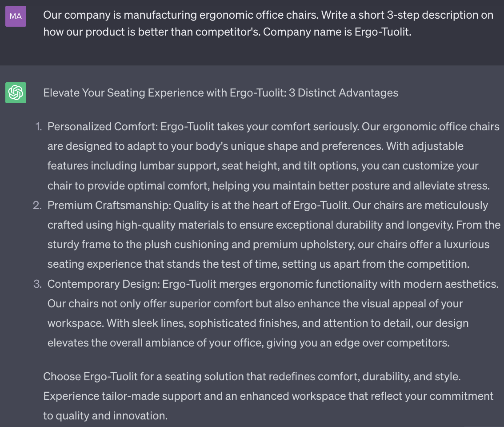This screenshot has height=427, width=504.
Task: Click the list number 2 marker
Action: point(37,205)
